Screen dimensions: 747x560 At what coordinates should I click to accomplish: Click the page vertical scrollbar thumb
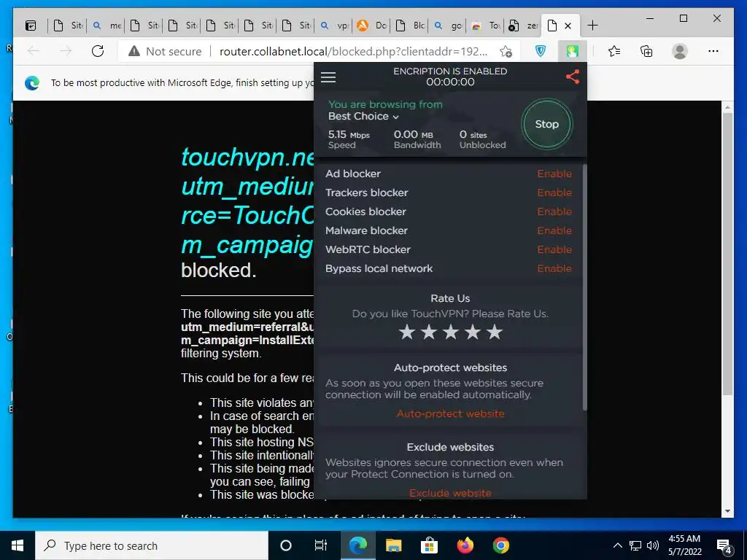727,254
